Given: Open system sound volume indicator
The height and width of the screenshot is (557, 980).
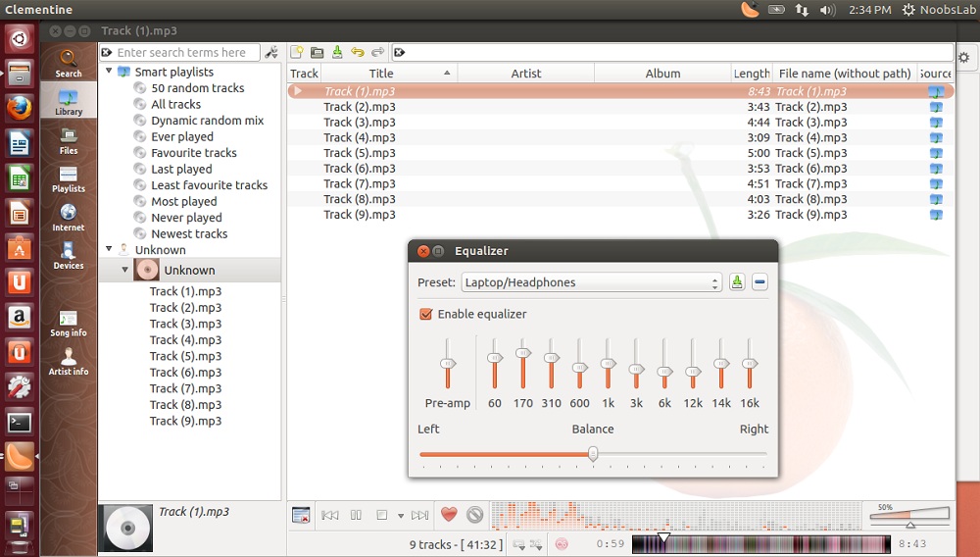Looking at the screenshot, I should pyautogui.click(x=827, y=10).
